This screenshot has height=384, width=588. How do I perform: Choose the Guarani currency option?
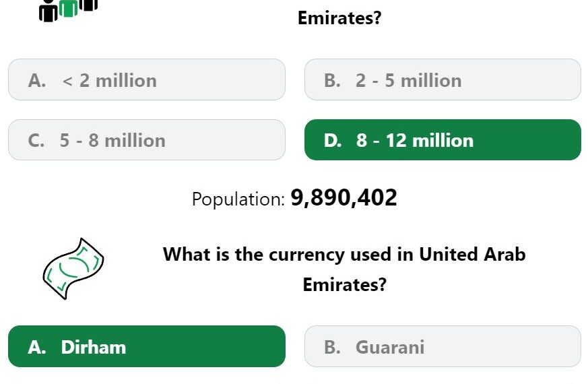pyautogui.click(x=443, y=347)
